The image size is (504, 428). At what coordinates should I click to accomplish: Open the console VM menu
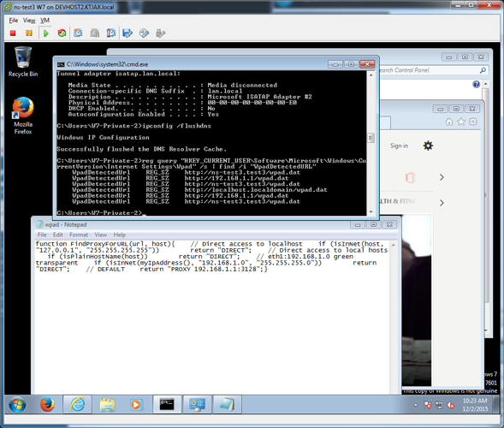point(44,21)
